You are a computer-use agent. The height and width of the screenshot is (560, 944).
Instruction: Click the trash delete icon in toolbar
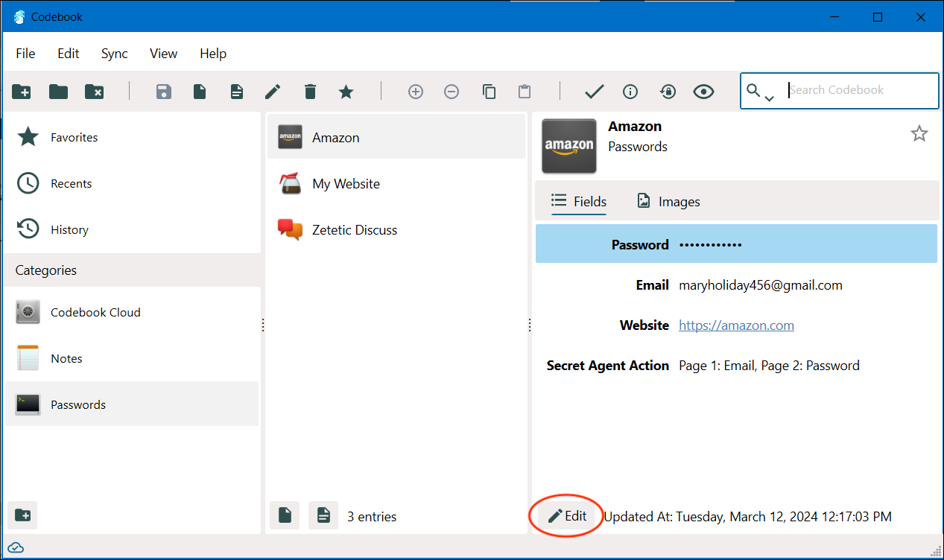(x=310, y=92)
